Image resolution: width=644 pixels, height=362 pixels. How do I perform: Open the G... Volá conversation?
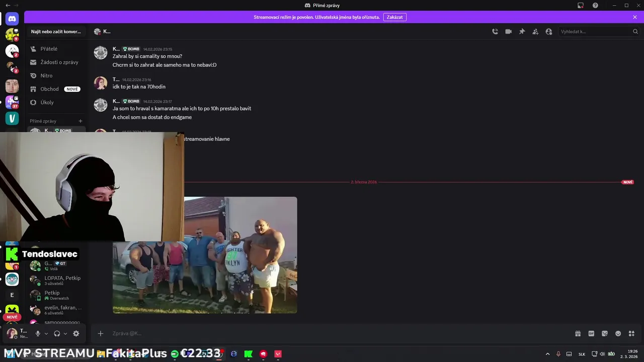55,266
